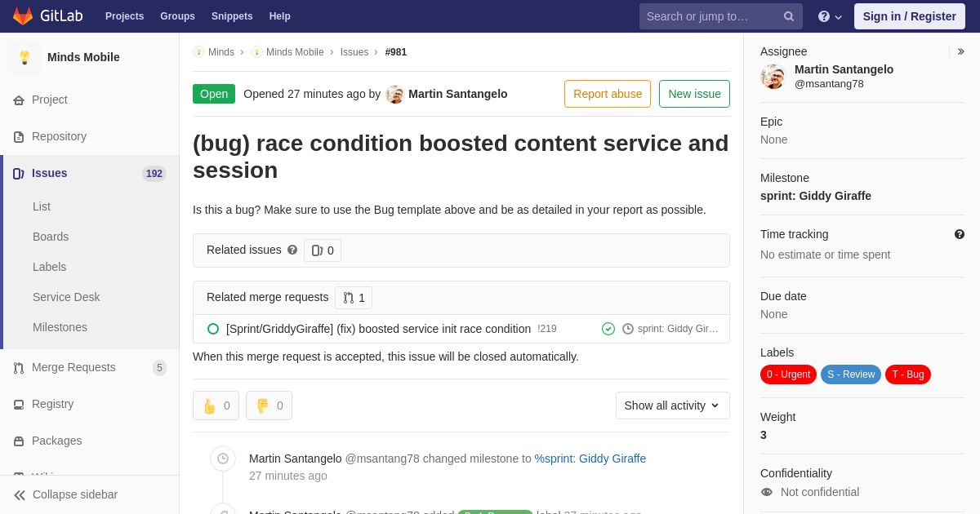Open the Groups menu
Screen dimensions: 980x514
click(x=177, y=16)
